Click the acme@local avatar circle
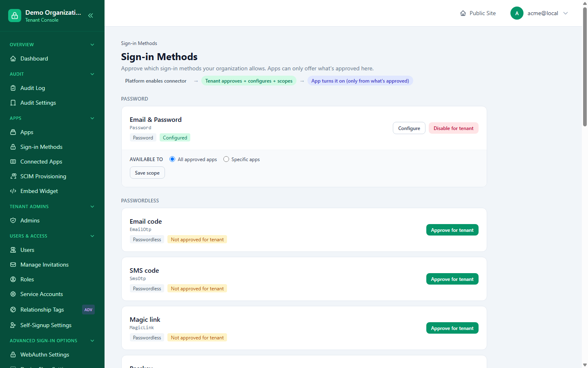This screenshot has width=588, height=368. [x=517, y=13]
